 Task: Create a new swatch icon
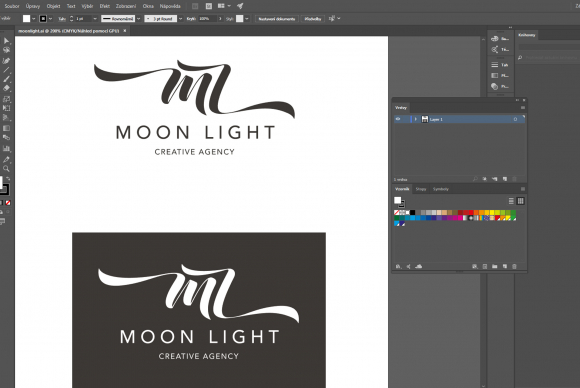coord(505,266)
